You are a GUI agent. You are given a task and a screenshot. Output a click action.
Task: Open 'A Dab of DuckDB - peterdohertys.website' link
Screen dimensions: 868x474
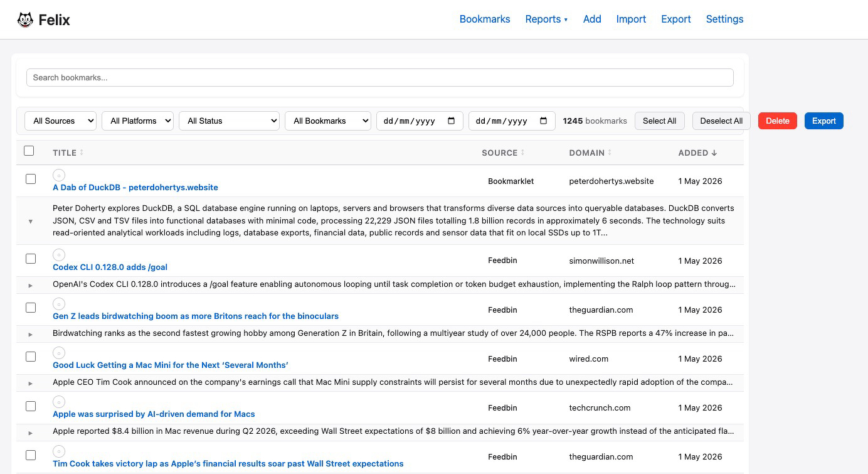click(135, 187)
